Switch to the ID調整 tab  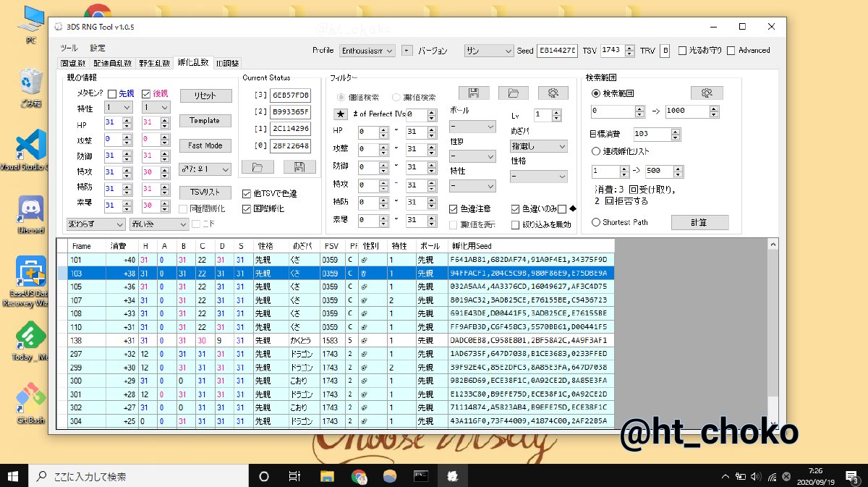(227, 64)
